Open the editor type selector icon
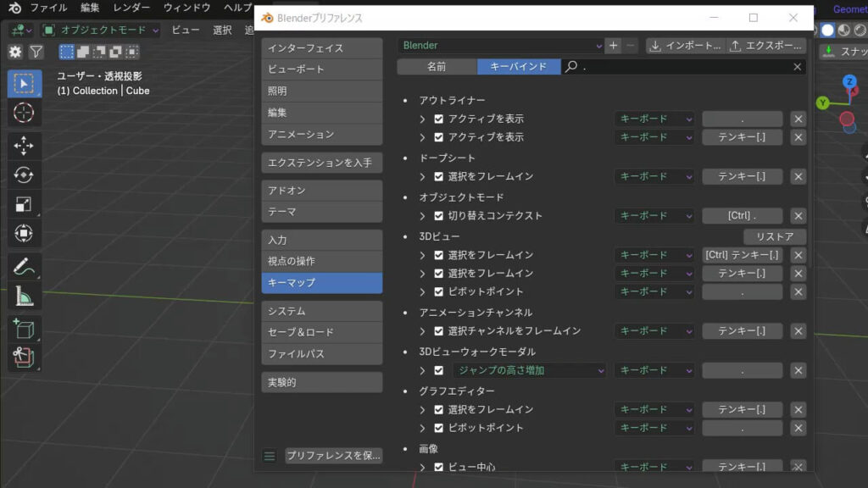Viewport: 868px width, 488px height. (22, 30)
